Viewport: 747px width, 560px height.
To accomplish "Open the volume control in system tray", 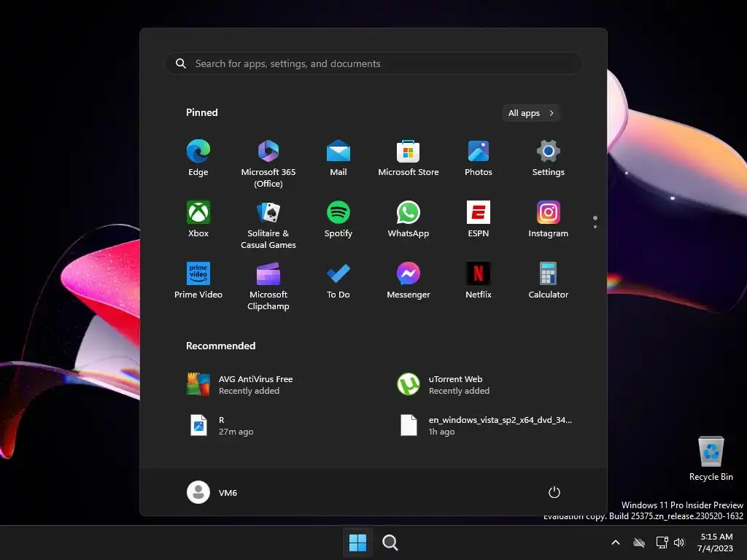I will 679,542.
